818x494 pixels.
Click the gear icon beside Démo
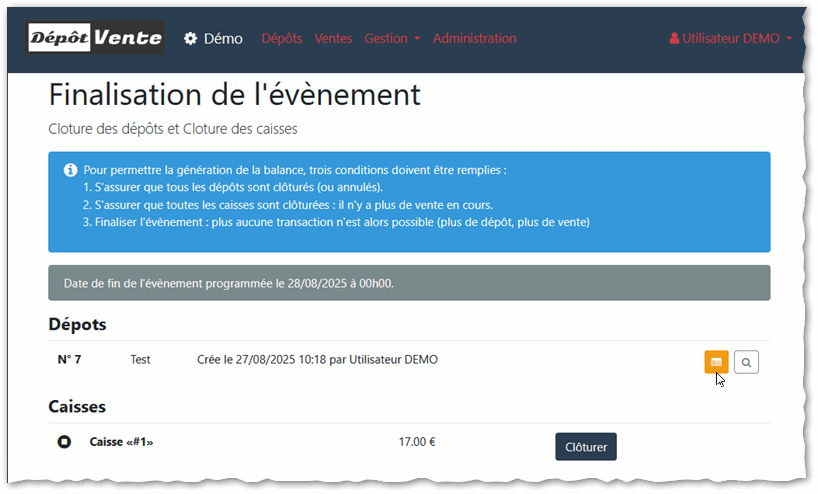click(191, 39)
